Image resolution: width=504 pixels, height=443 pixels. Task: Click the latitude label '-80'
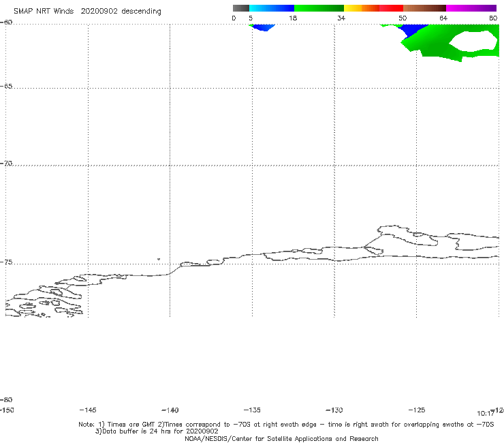[x=6, y=400]
